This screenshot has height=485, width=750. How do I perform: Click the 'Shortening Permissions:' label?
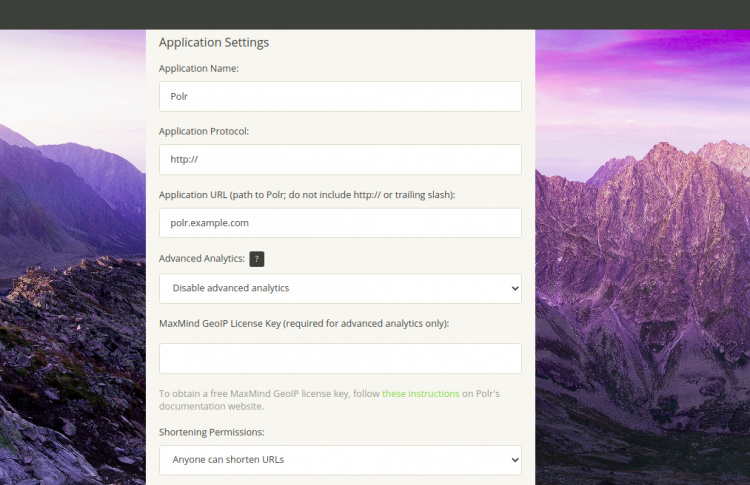(211, 432)
